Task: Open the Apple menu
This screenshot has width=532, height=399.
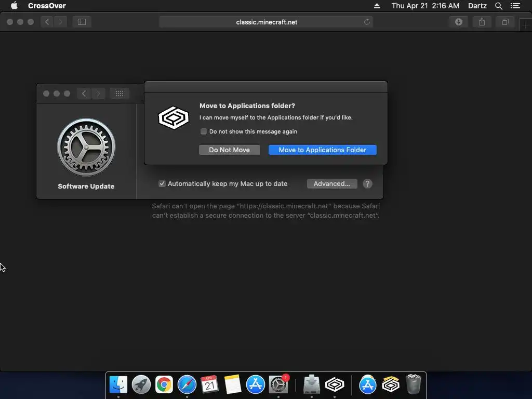Action: [14, 6]
